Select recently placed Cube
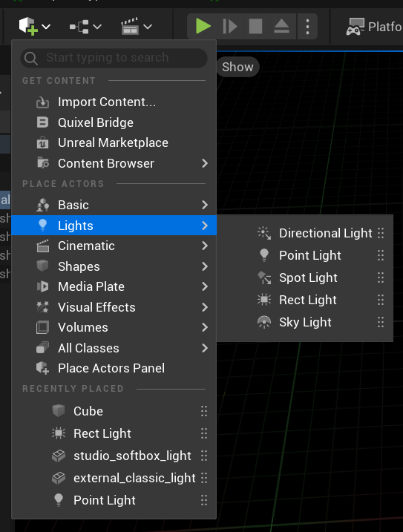The height and width of the screenshot is (532, 403). point(114,411)
